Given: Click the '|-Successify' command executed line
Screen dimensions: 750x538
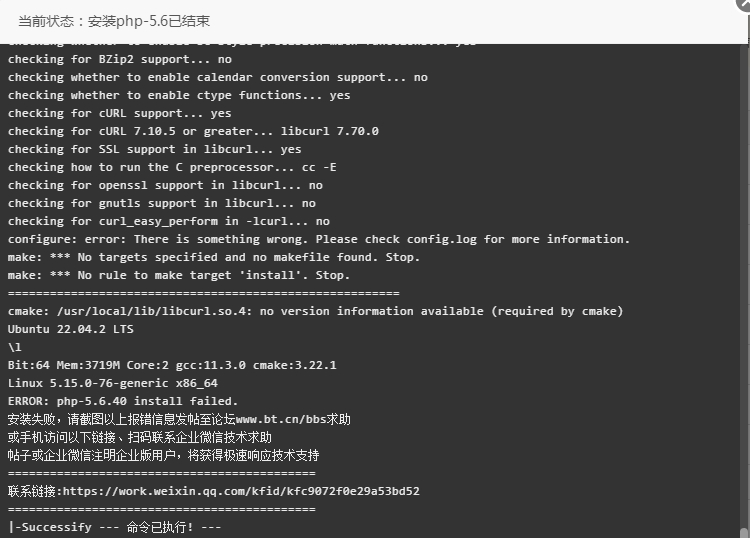Looking at the screenshot, I should [114, 527].
